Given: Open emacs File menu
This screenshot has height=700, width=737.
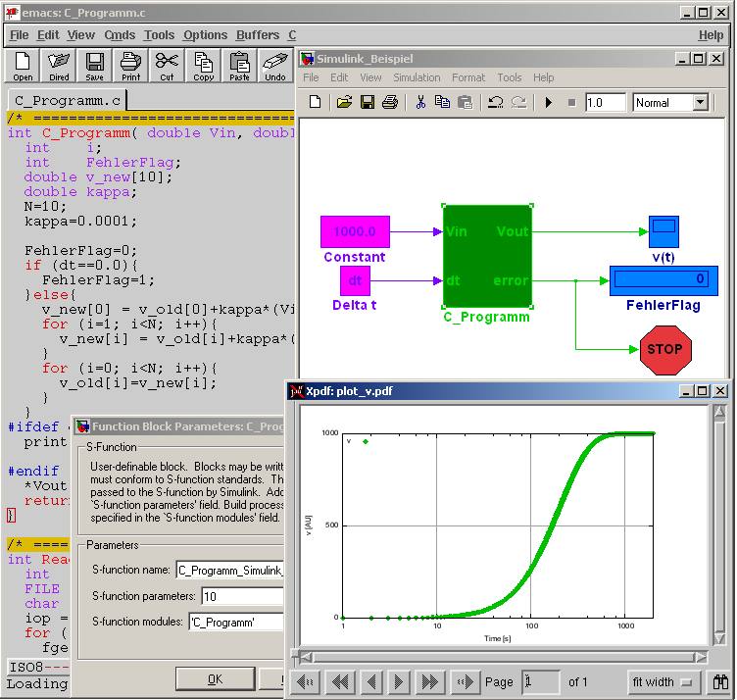Looking at the screenshot, I should 20,35.
